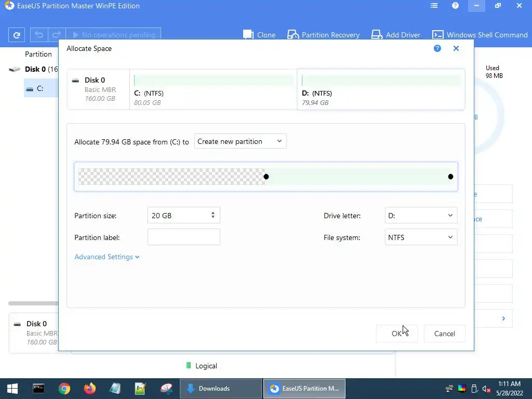The image size is (532, 399).
Task: Click the title bar help icon
Action: pos(455,6)
